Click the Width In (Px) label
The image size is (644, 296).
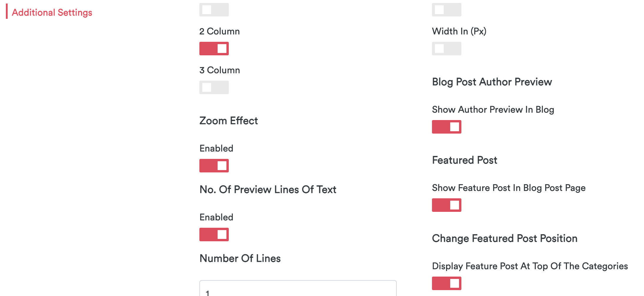(459, 31)
